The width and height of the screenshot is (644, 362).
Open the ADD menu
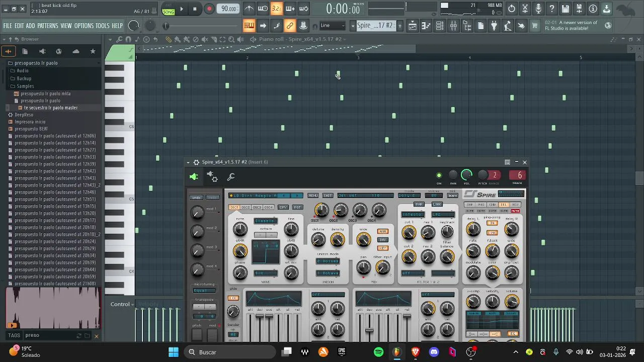click(x=31, y=26)
